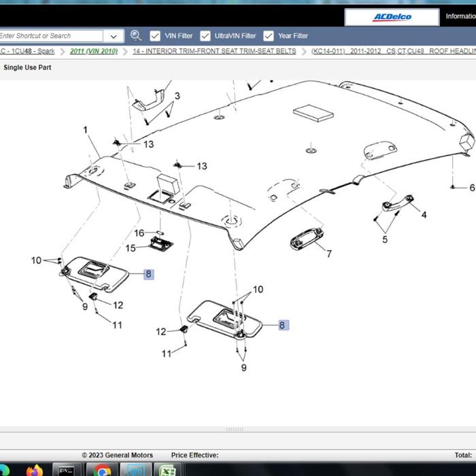Launch Firefox from the taskbar
Screen dimensions: 476x476
coord(35,470)
